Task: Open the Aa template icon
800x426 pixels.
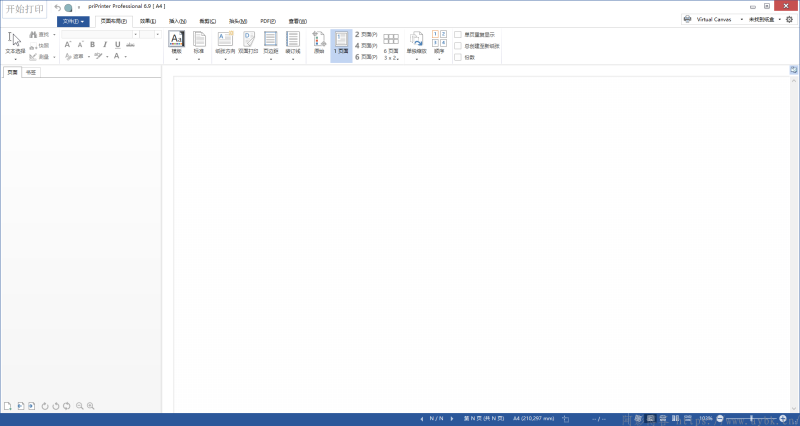Action: [x=177, y=45]
